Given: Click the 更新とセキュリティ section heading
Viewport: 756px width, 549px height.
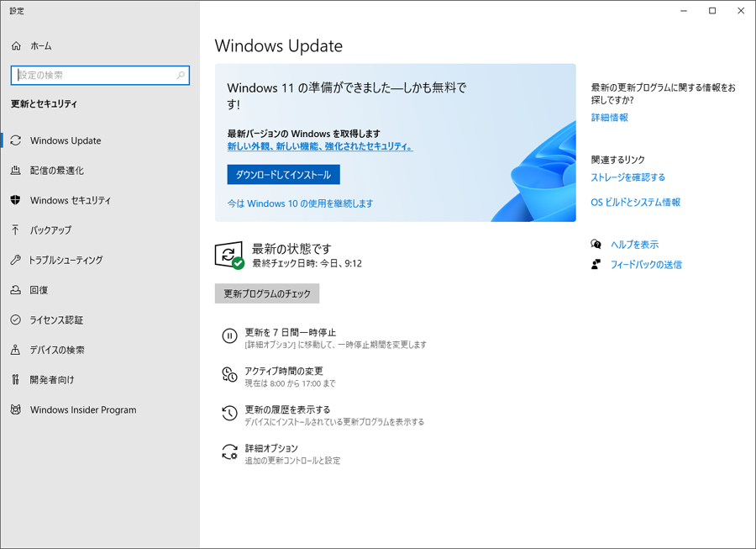Looking at the screenshot, I should tap(44, 103).
